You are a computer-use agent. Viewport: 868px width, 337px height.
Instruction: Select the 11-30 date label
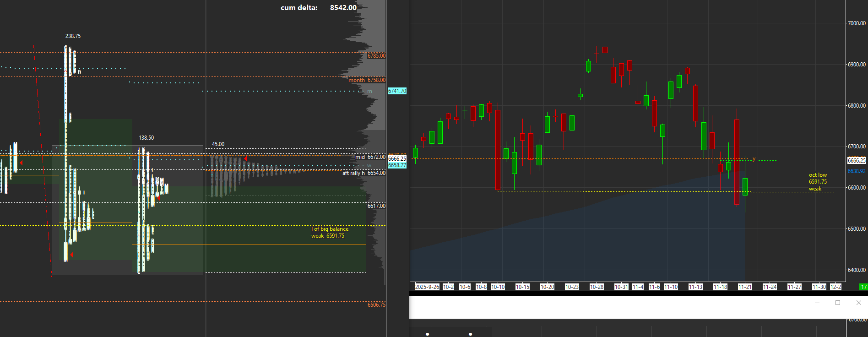point(819,287)
